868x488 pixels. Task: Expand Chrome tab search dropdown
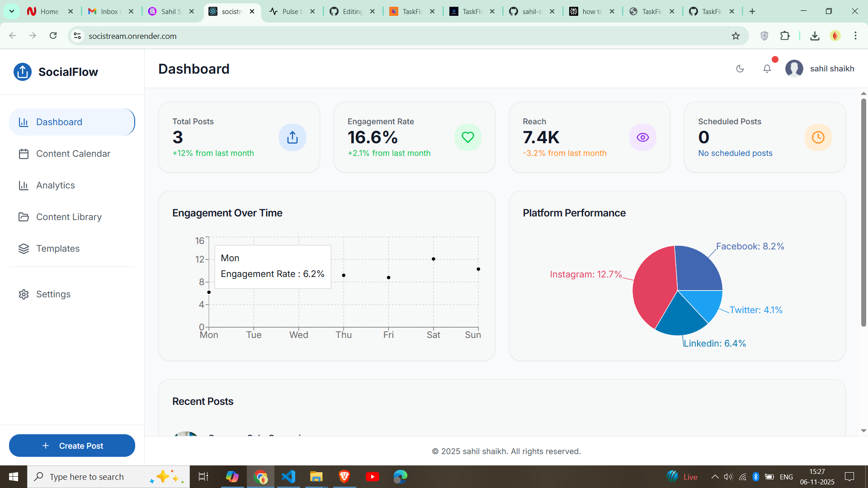12,11
